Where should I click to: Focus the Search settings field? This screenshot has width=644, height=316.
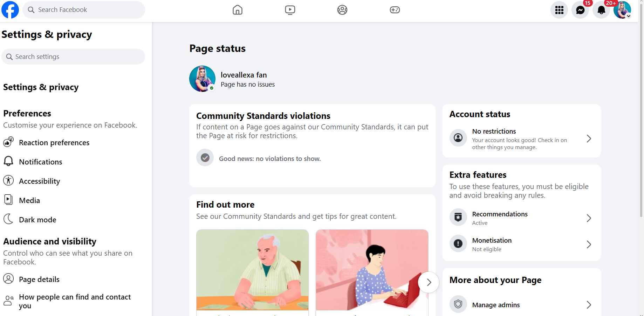tap(73, 57)
